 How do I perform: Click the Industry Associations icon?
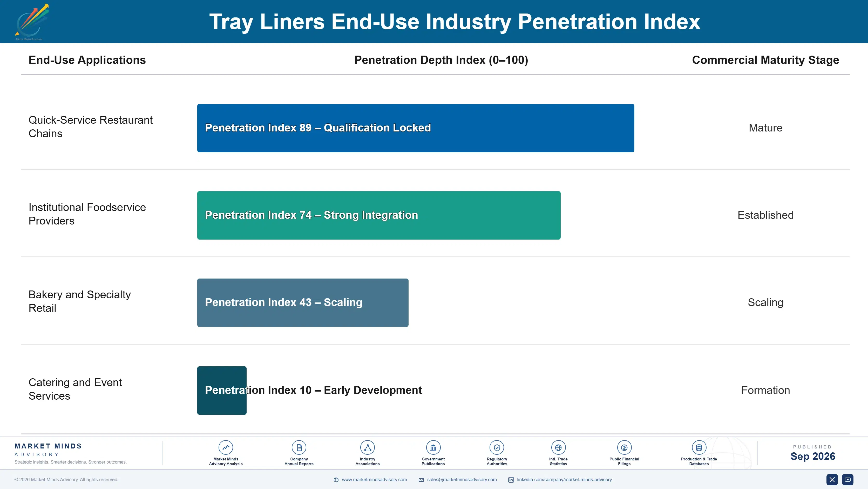click(367, 447)
